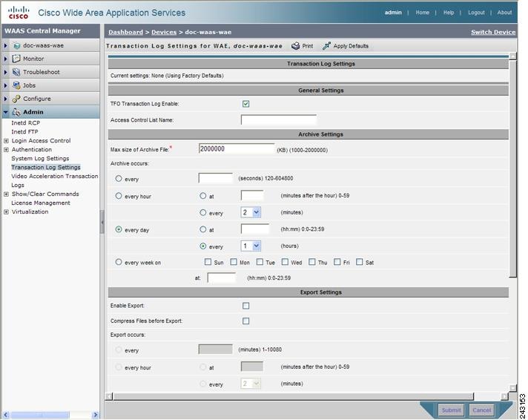Viewport: 528px width, 420px height.
Task: Open the Help link
Action: click(x=449, y=13)
